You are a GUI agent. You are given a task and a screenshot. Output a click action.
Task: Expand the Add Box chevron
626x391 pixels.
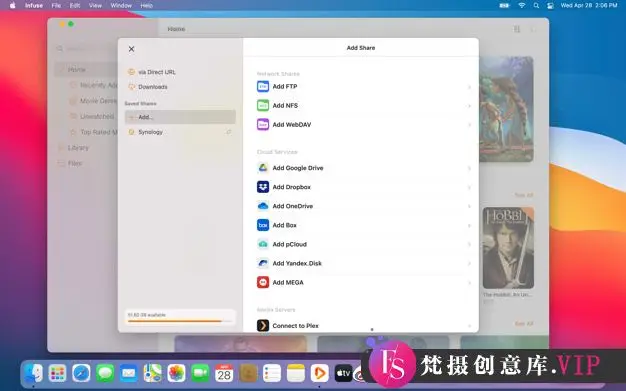(470, 226)
